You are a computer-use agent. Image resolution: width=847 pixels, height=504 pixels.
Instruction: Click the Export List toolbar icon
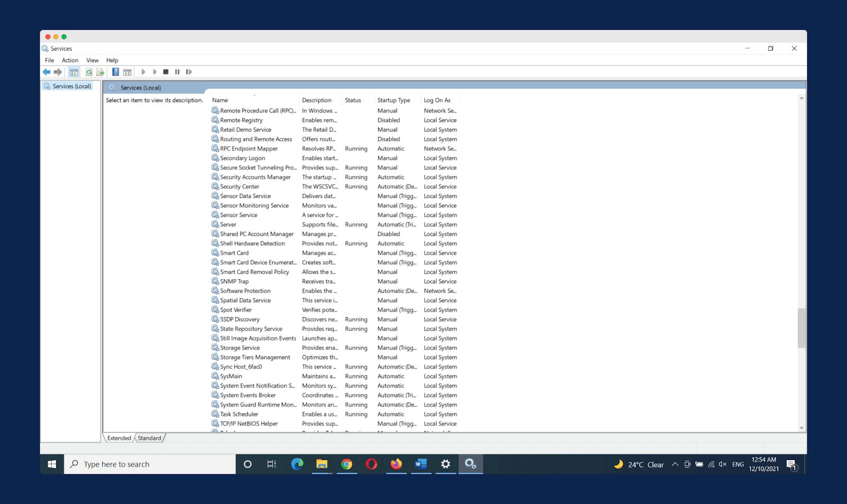point(100,72)
